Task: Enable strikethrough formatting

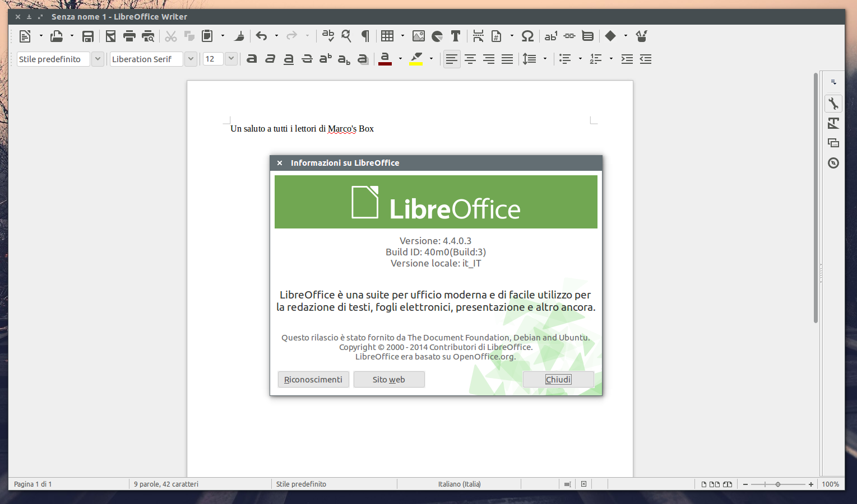Action: (307, 59)
